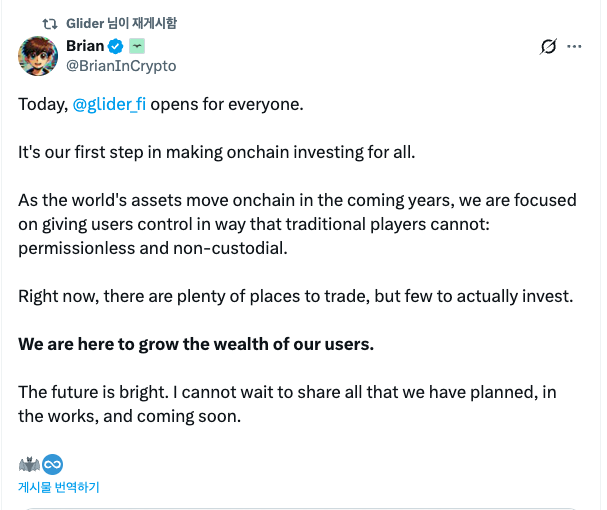Click the 게시물 번역하기 translate link
Image resolution: width=607 pixels, height=510 pixels.
(x=58, y=487)
